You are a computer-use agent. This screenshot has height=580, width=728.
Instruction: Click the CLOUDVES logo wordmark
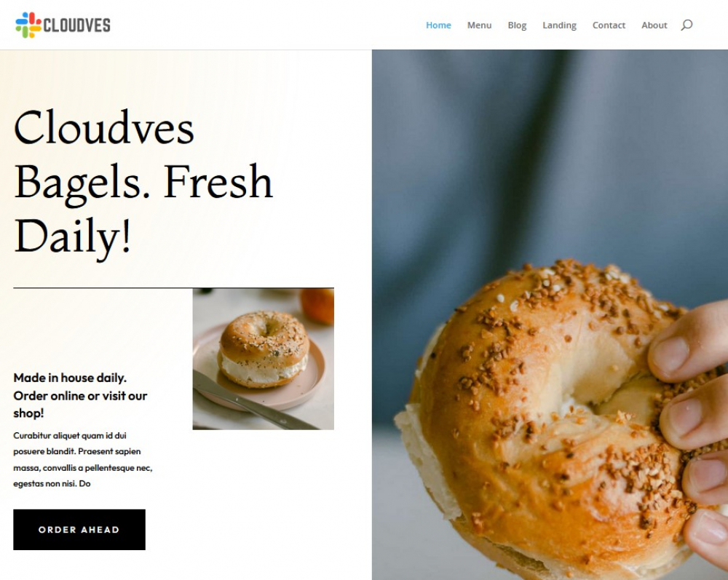pos(76,25)
